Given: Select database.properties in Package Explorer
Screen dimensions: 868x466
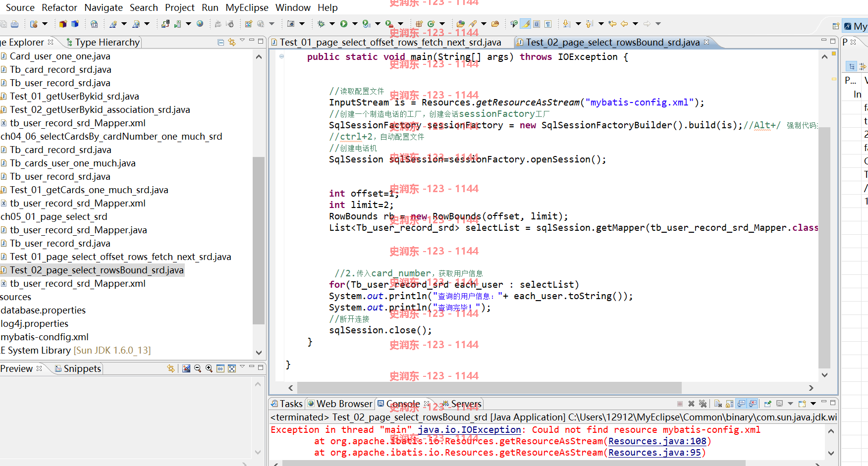Looking at the screenshot, I should click(x=43, y=310).
